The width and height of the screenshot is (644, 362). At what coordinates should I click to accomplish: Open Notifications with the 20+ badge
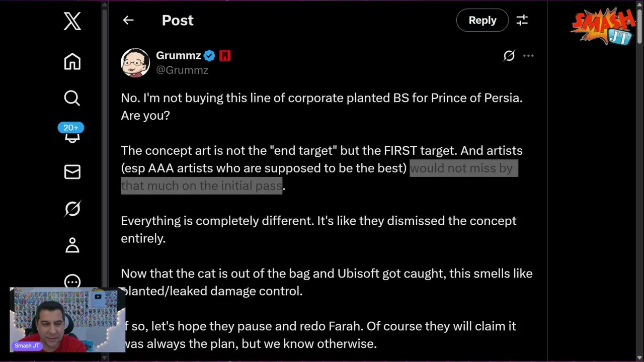pos(71,134)
